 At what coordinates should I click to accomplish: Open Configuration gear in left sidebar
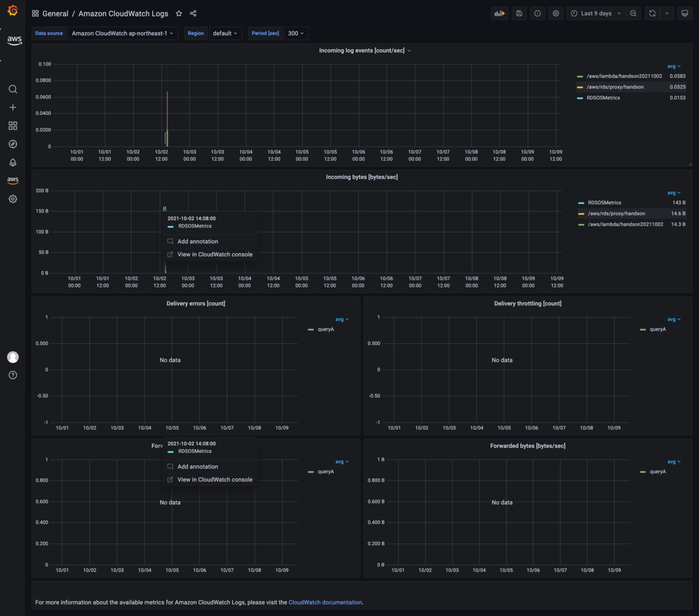click(x=13, y=199)
